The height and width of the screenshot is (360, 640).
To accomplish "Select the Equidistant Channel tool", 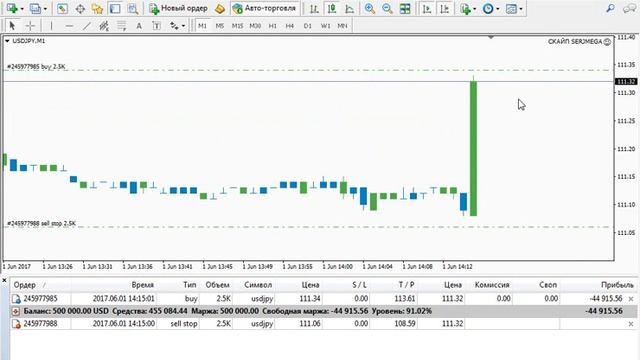I will tap(104, 26).
